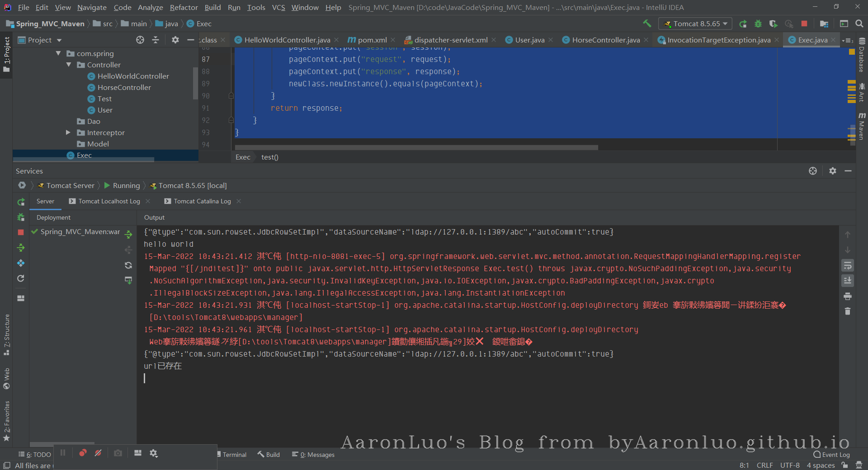Open Search Everywhere magnifier icon

pyautogui.click(x=859, y=23)
